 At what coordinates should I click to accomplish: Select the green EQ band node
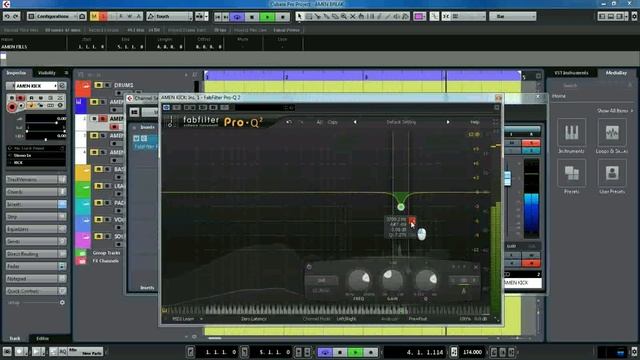(x=401, y=207)
